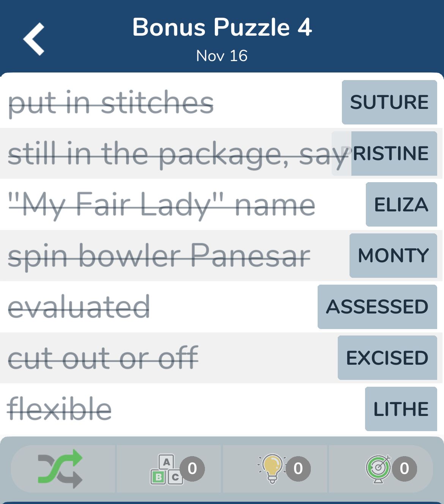Tap the back arrow icon
Screen dimensions: 444x504
[34, 39]
